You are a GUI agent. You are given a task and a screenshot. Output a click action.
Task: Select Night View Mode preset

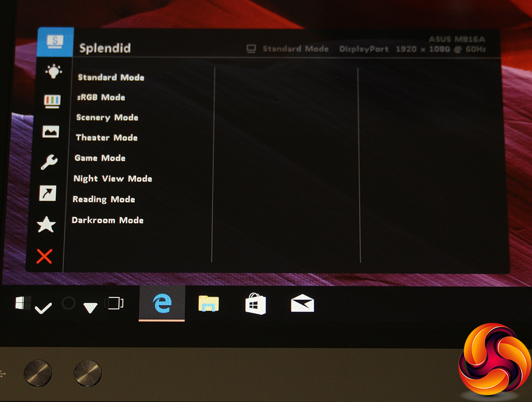coord(113,179)
